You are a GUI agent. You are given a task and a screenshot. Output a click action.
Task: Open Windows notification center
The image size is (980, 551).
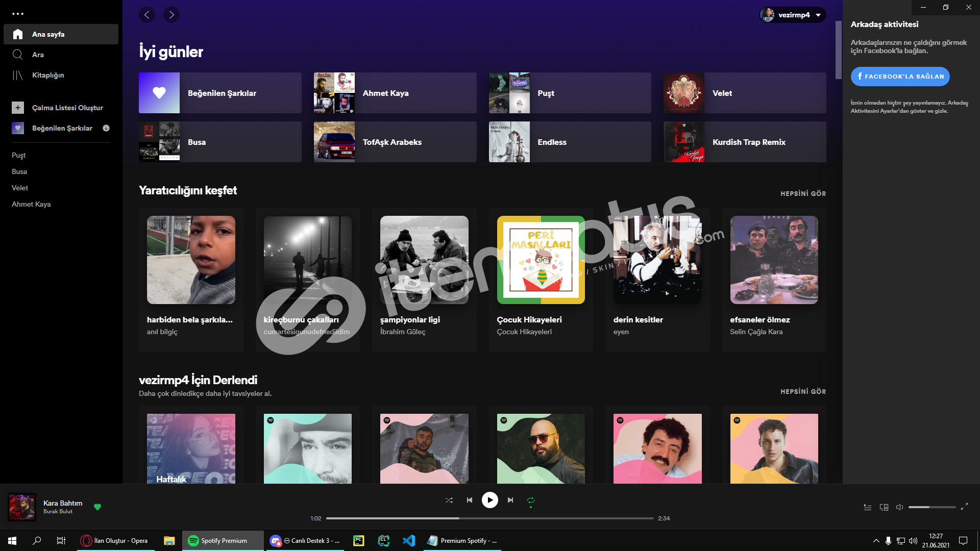(x=963, y=541)
